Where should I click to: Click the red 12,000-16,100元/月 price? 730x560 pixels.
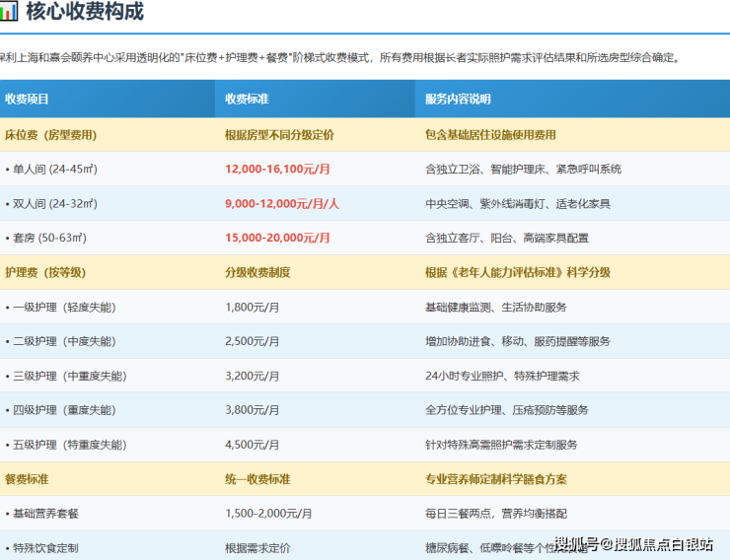point(277,169)
